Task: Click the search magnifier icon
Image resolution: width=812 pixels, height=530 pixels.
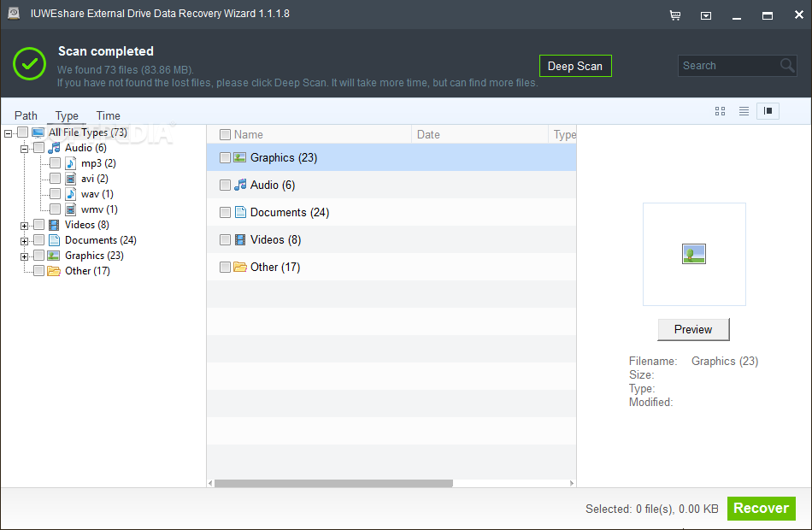Action: 787,66
